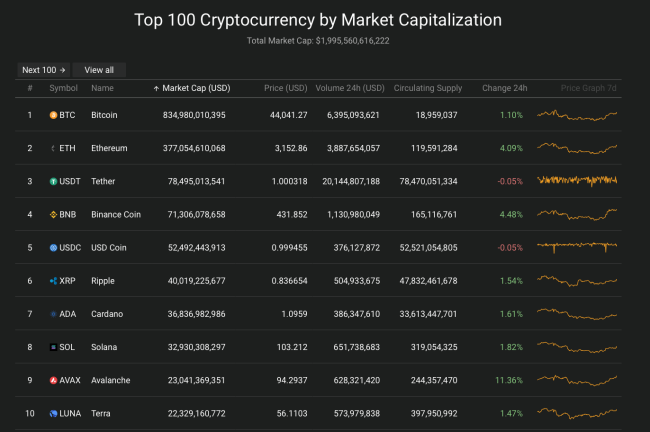Image resolution: width=650 pixels, height=432 pixels.
Task: Sort by Market Cap (USD) column
Action: point(196,88)
